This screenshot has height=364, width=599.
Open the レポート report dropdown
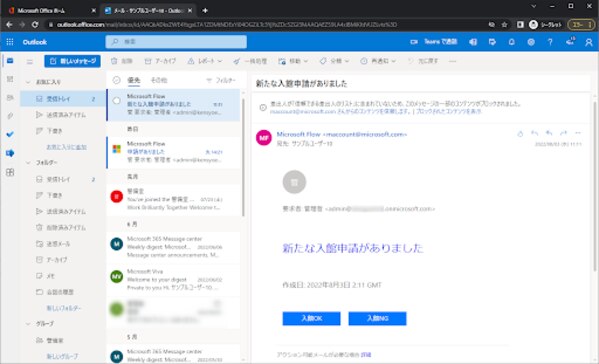click(x=205, y=61)
